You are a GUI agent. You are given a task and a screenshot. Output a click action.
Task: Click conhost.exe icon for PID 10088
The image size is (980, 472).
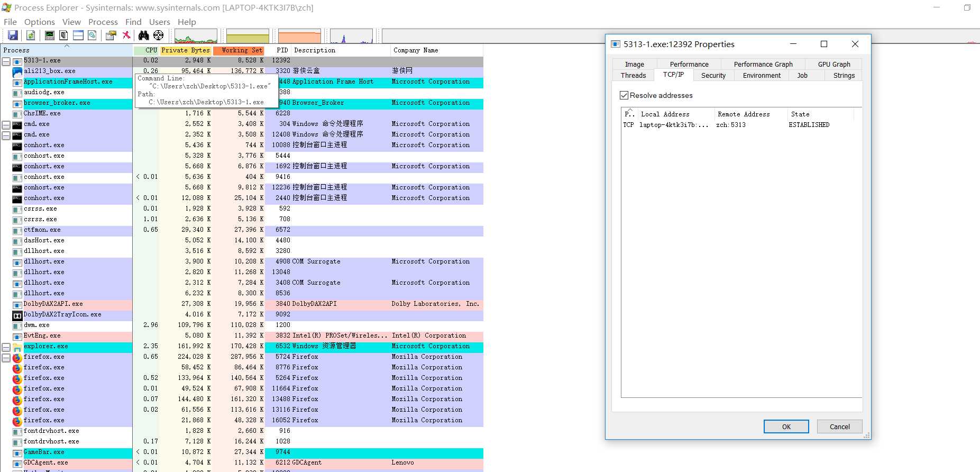[17, 146]
